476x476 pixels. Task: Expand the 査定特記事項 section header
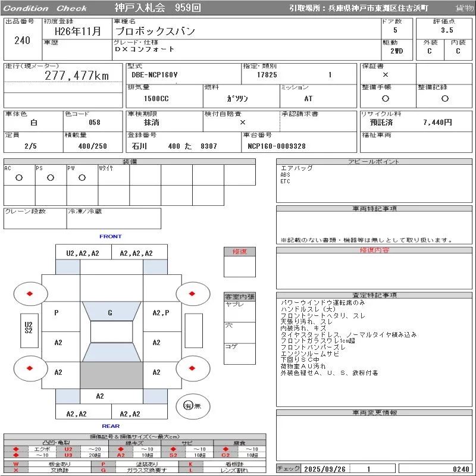(375, 295)
